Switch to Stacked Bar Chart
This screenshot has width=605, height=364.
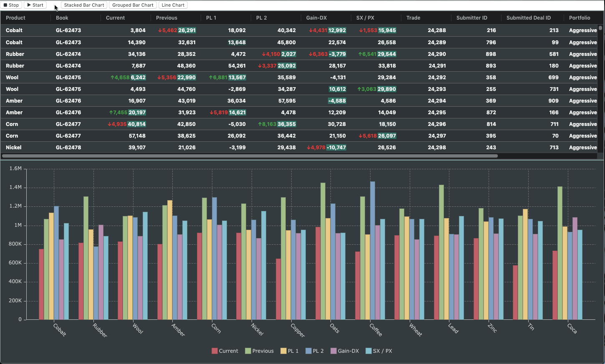(84, 5)
